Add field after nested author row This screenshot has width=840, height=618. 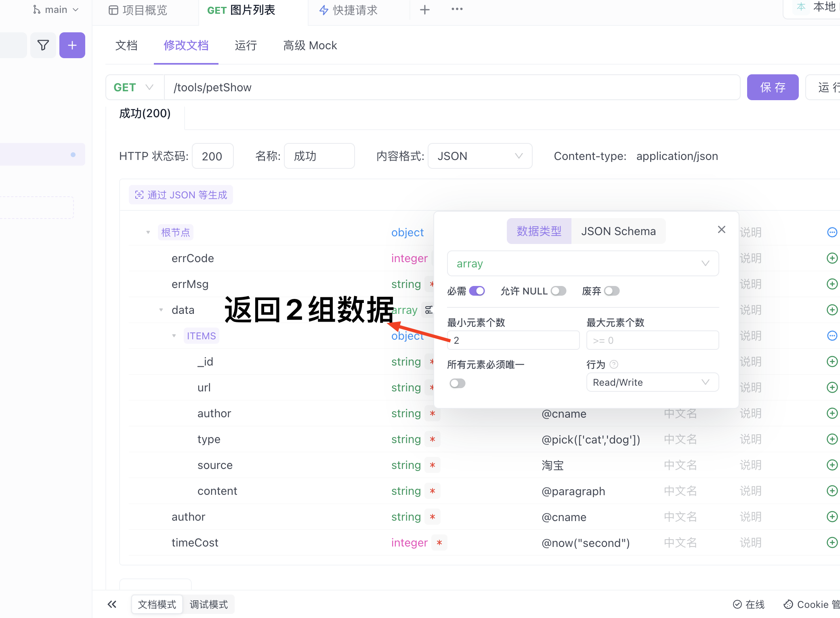[x=832, y=413]
